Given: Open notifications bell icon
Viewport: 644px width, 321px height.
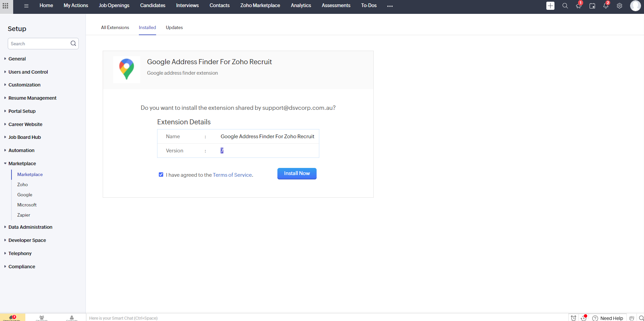Looking at the screenshot, I should [606, 6].
